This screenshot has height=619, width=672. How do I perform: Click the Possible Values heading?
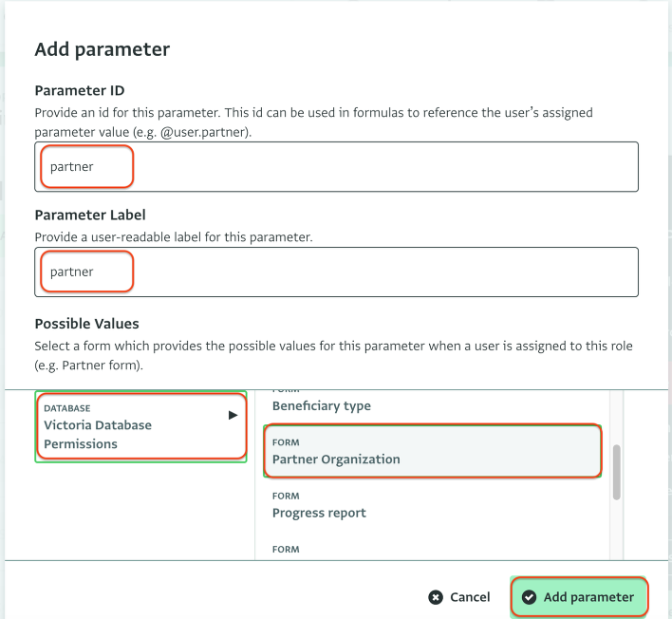click(x=87, y=324)
